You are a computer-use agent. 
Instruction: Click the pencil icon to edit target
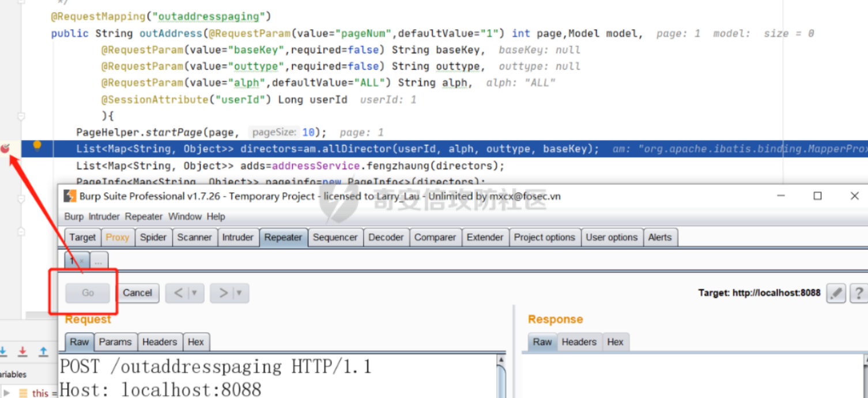tap(836, 293)
